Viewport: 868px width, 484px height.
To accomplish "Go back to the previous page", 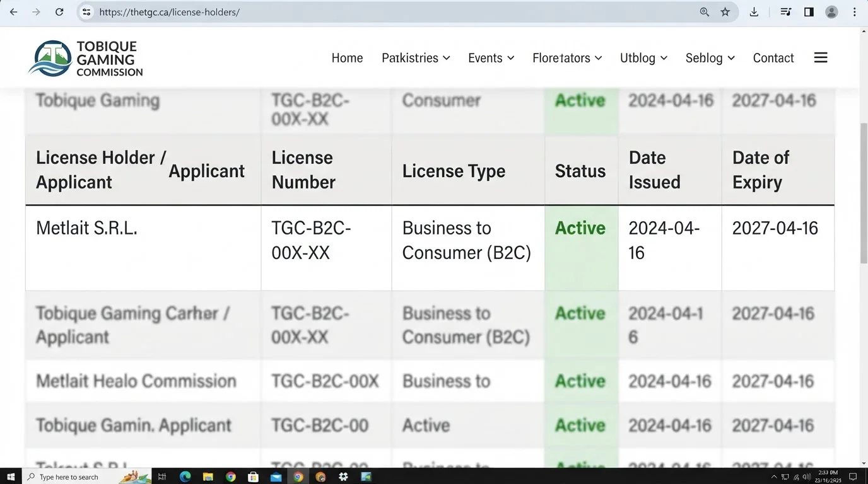I will pyautogui.click(x=13, y=12).
